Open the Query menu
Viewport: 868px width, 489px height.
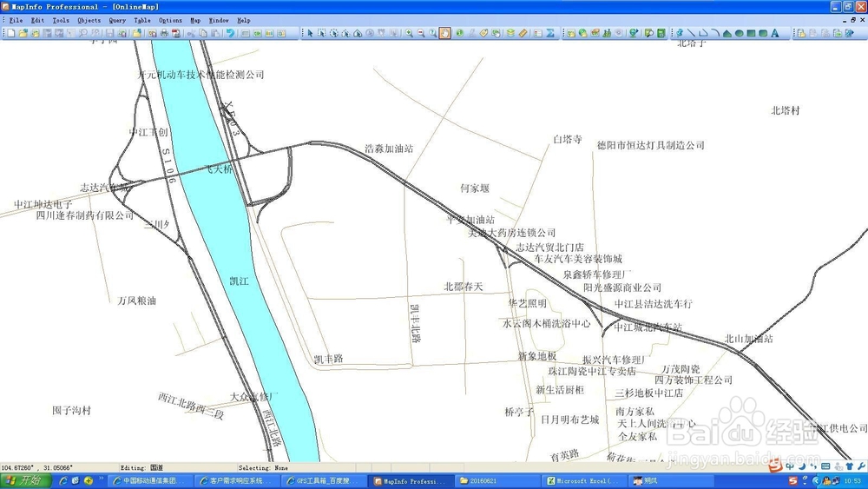pyautogui.click(x=117, y=21)
